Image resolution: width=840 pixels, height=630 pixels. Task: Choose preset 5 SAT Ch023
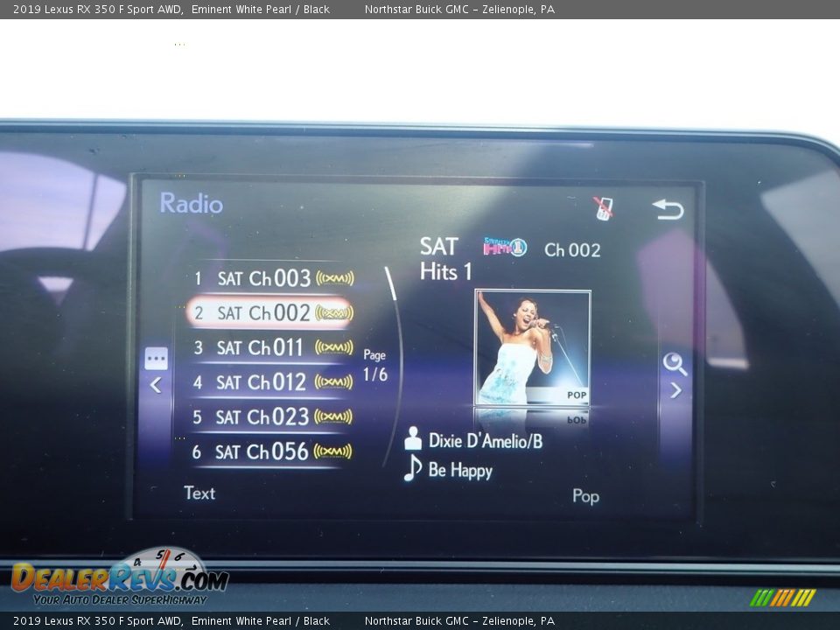pyautogui.click(x=262, y=417)
